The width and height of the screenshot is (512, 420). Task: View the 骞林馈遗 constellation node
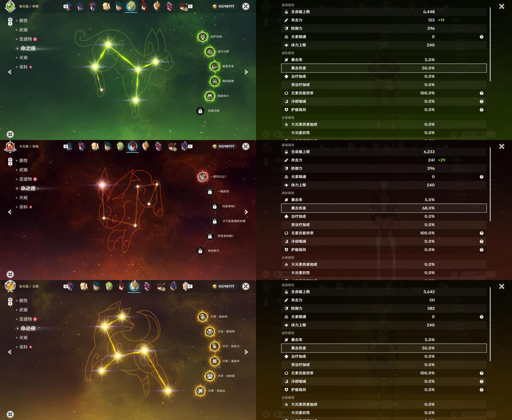point(215,81)
